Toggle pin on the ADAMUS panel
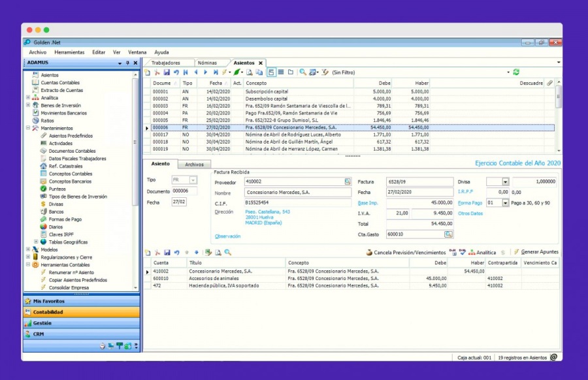The height and width of the screenshot is (380, 588). click(x=127, y=63)
